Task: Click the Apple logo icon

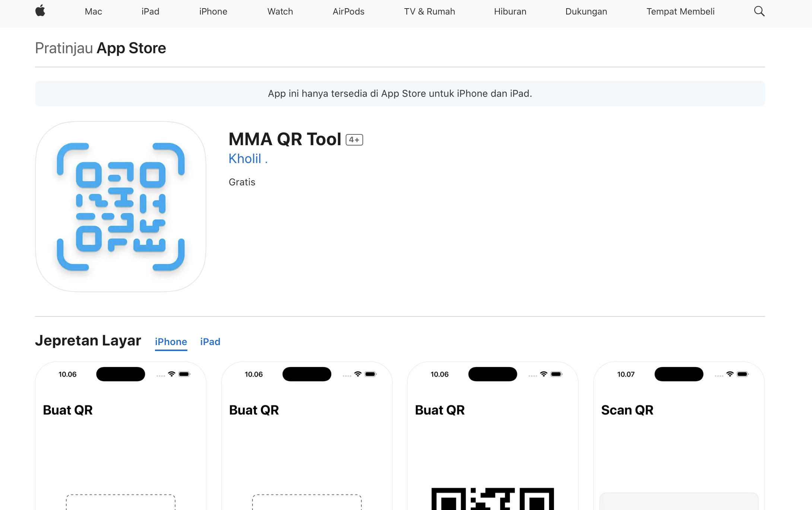Action: point(40,11)
